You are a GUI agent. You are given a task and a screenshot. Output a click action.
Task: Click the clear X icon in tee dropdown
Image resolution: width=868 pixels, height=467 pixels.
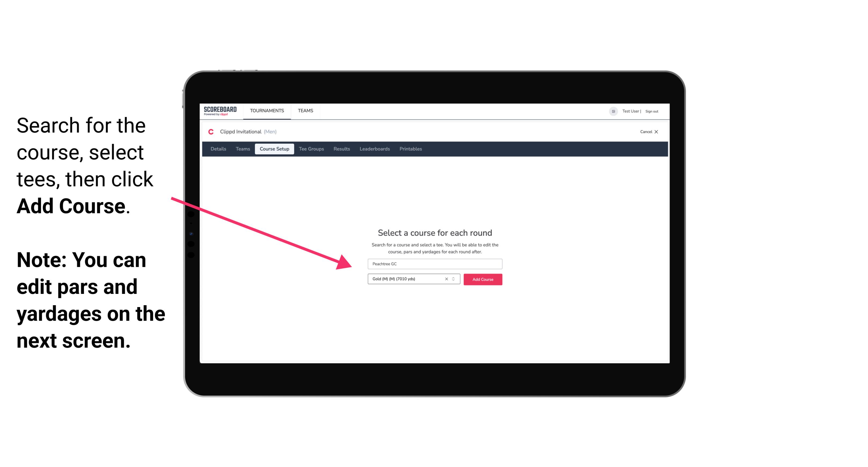pyautogui.click(x=446, y=279)
